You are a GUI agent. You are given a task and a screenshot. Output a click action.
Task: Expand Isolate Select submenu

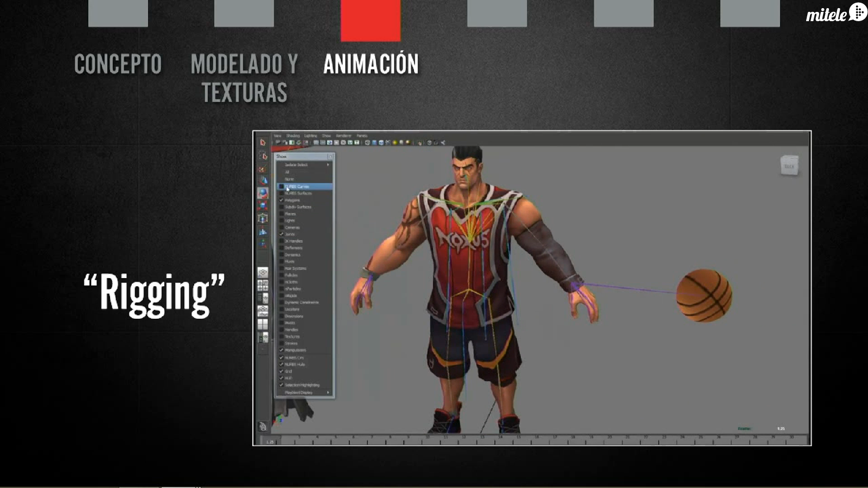pyautogui.click(x=304, y=165)
